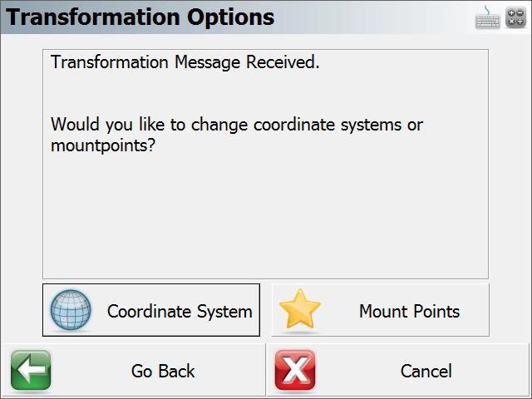Click the word 'Transformation' in header title
532x399 pixels.
(93, 17)
